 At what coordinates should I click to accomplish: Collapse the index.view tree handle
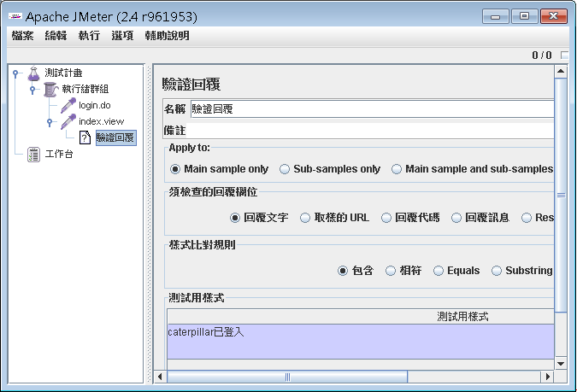pos(50,122)
